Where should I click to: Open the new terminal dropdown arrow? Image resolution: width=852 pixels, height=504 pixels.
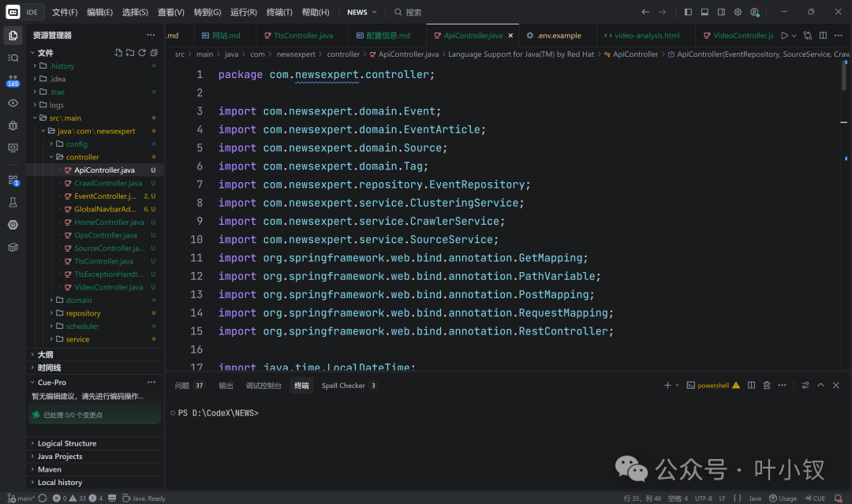677,386
